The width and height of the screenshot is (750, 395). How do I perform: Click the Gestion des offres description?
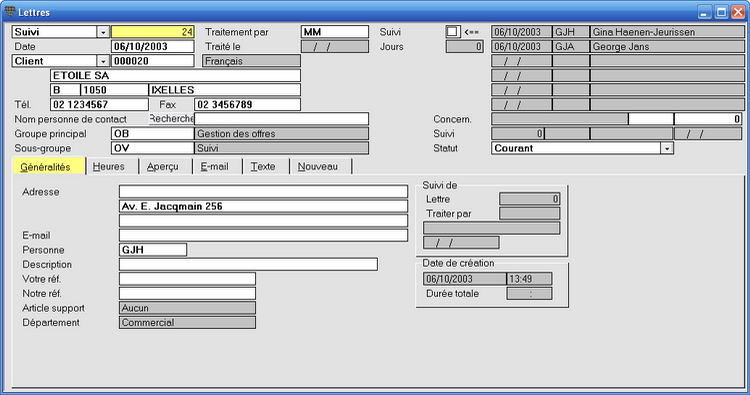click(x=282, y=133)
